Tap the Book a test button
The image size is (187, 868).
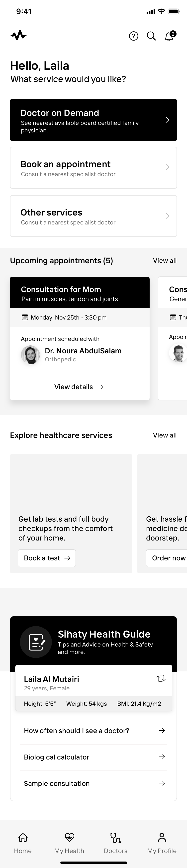click(47, 558)
